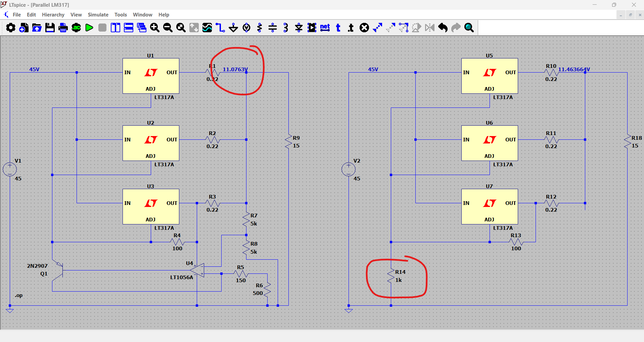This screenshot has height=342, width=644.
Task: Open the Component library chooser
Action: click(x=312, y=28)
